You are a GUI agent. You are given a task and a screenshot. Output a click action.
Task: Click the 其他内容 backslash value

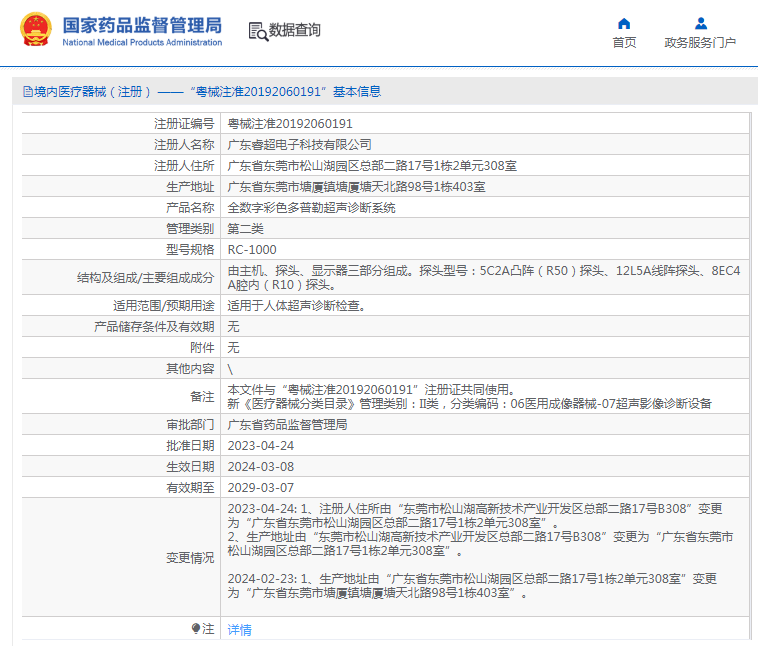point(230,369)
